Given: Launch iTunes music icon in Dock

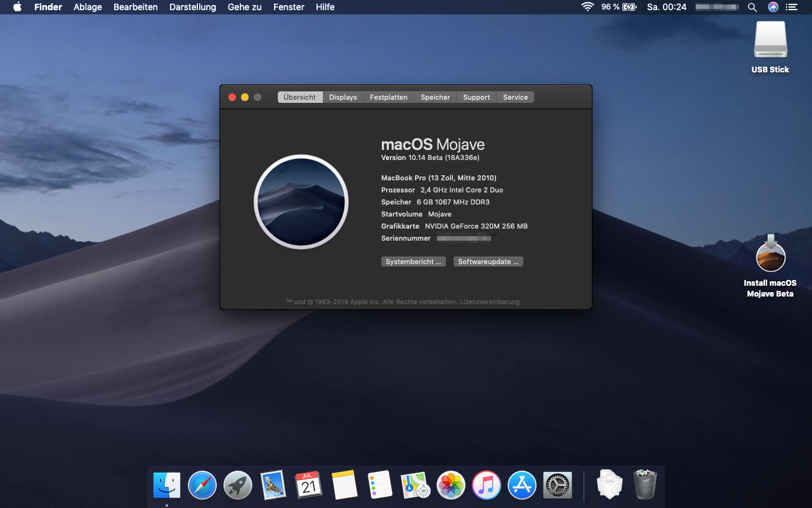Looking at the screenshot, I should (x=487, y=486).
